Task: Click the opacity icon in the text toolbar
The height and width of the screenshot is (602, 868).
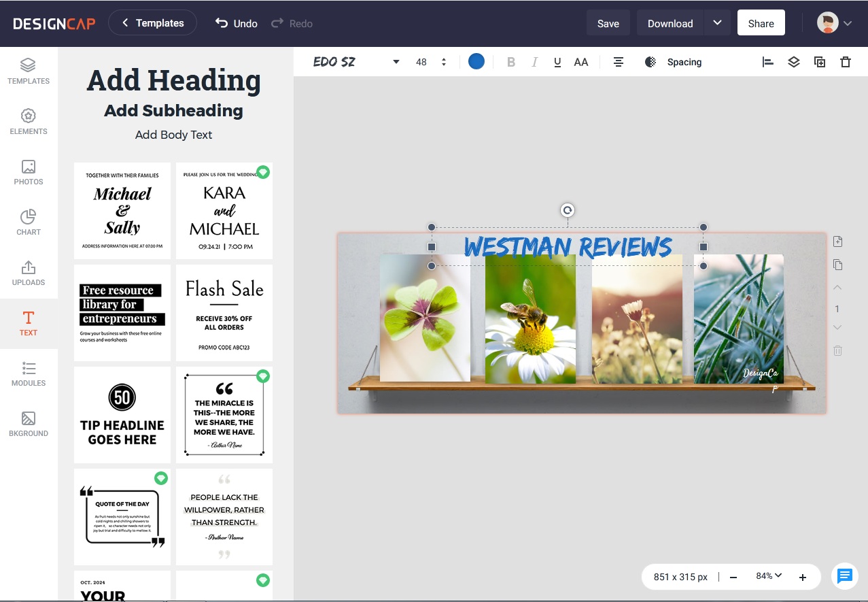Action: pos(650,62)
